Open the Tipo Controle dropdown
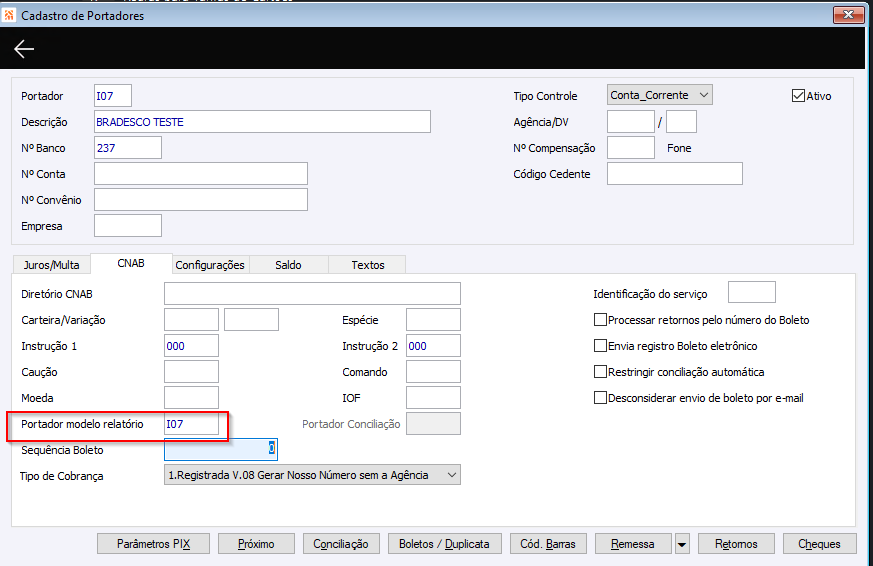The width and height of the screenshot is (873, 566). (x=660, y=95)
